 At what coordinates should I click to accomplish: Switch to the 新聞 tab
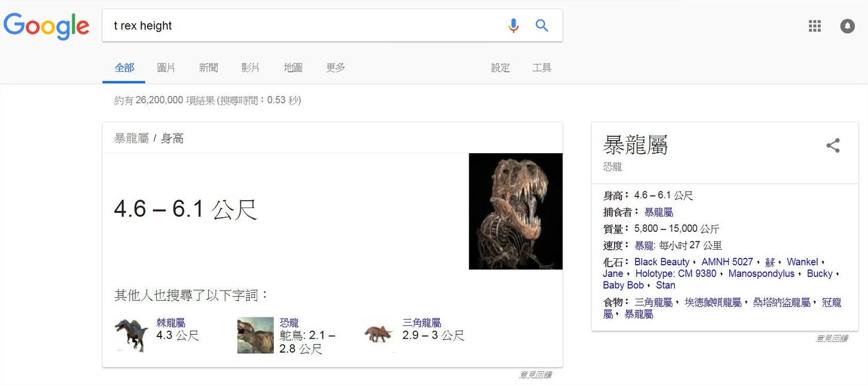(208, 68)
